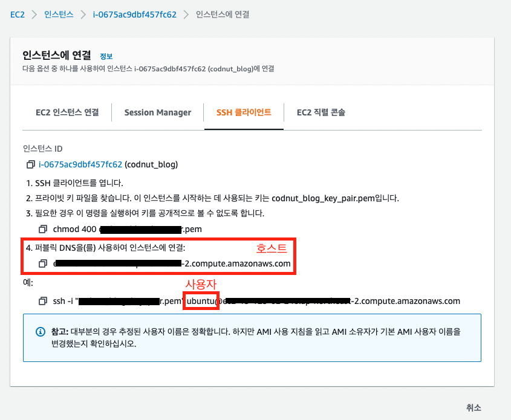Click the 참고 note text
Screen dimensions: 511x420
pos(256,338)
